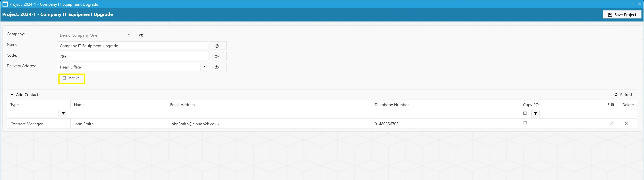Open the Copy PO column filter icon
The width and height of the screenshot is (644, 180).
[x=535, y=114]
